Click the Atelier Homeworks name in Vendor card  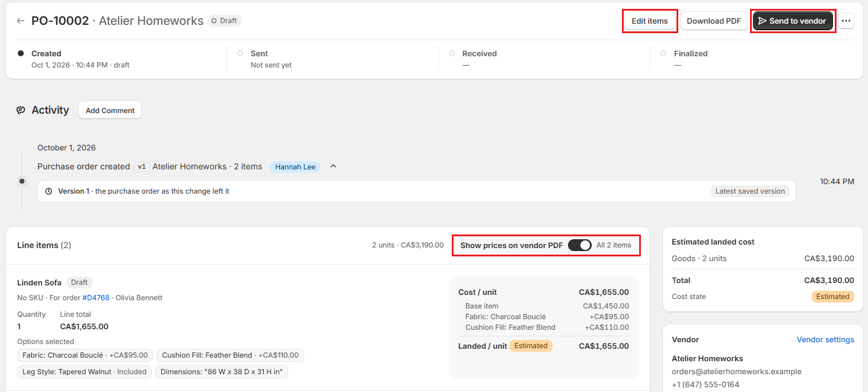click(x=707, y=358)
